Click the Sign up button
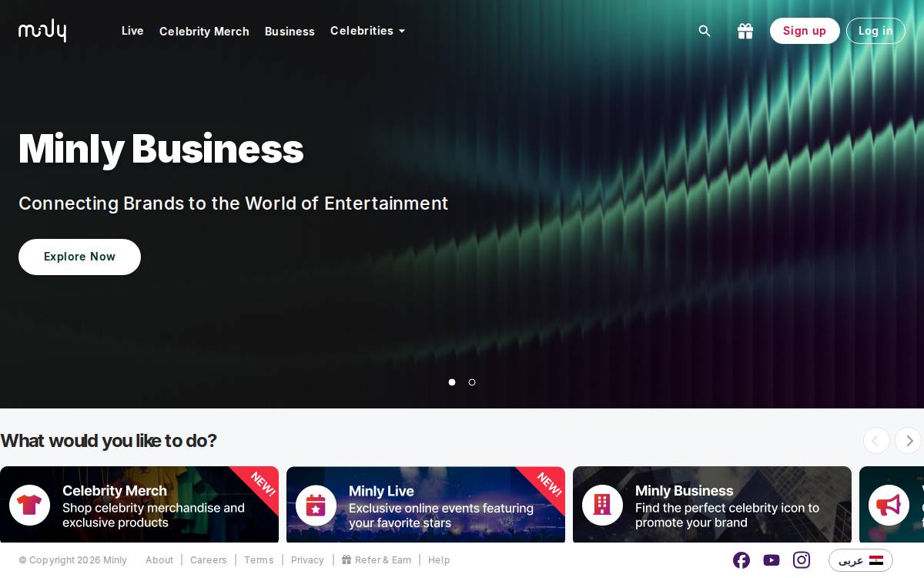Image resolution: width=924 pixels, height=578 pixels. (805, 31)
